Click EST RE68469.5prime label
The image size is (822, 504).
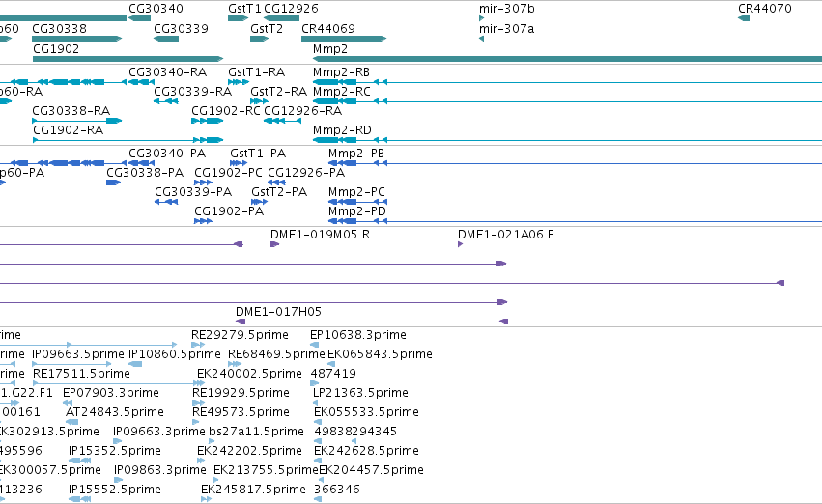(x=276, y=354)
